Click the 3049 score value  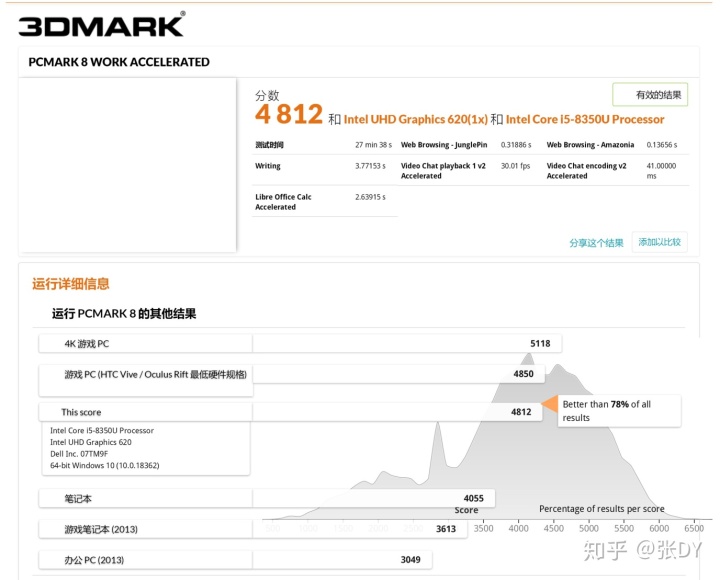(x=411, y=560)
